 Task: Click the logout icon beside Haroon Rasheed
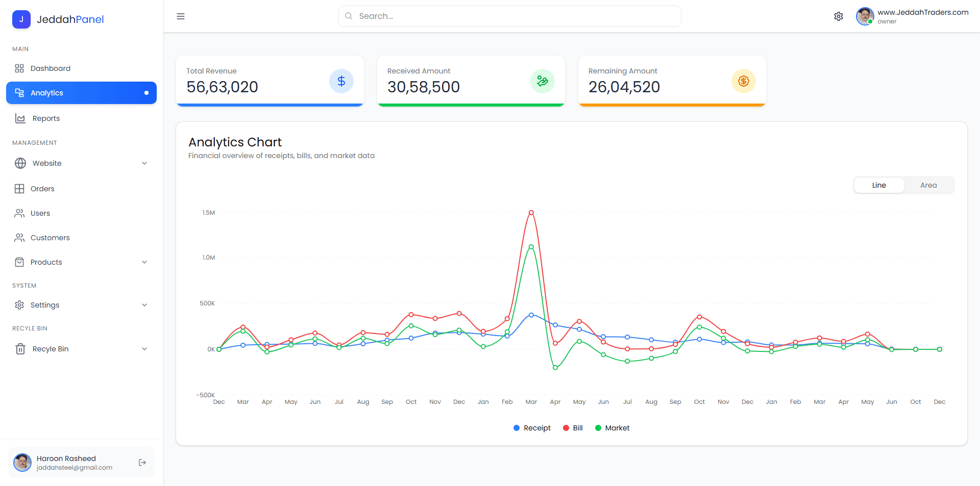coord(142,463)
